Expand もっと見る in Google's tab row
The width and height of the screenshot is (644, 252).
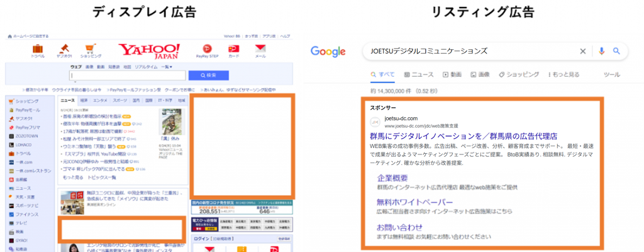[564, 74]
